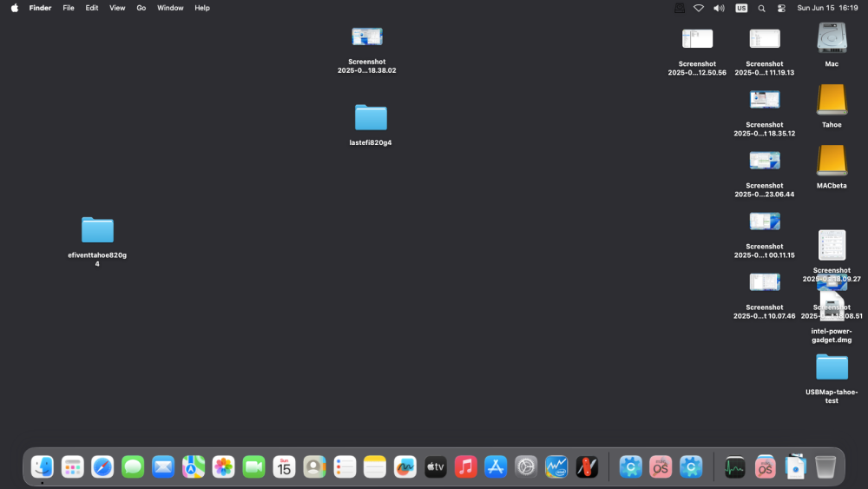Select Screenshot ending 18.35.12 thumbnail
The height and width of the screenshot is (489, 868).
(765, 100)
